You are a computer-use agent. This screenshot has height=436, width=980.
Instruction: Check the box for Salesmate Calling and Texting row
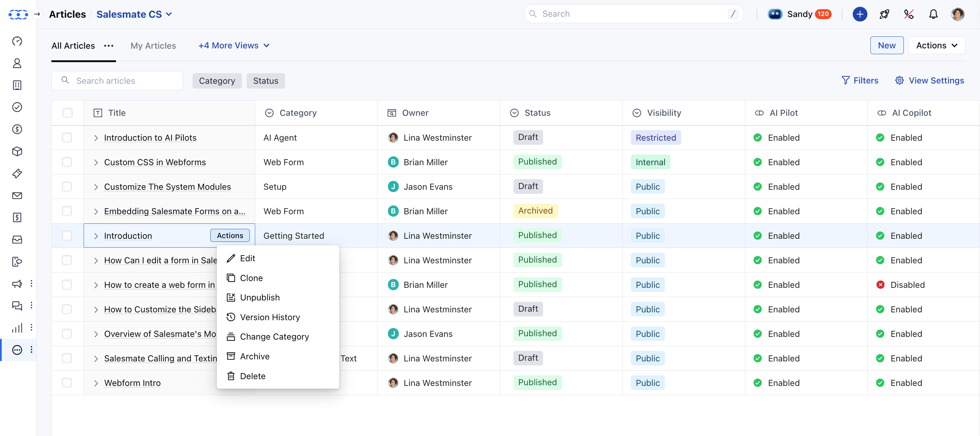67,358
